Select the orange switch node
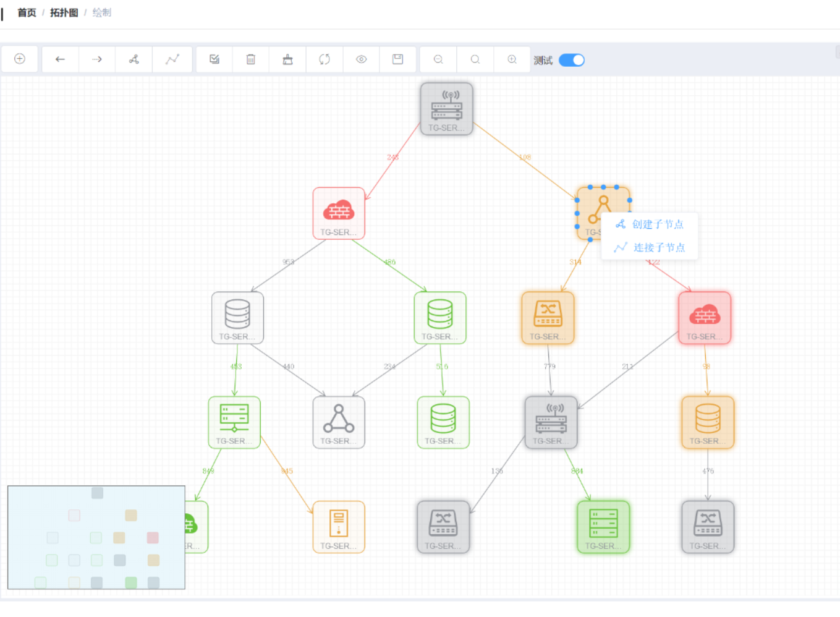Screen dimensions: 840x617 click(x=548, y=318)
